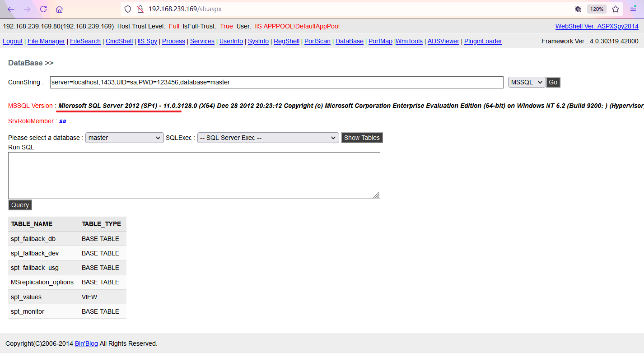Open the RegShell link

pyautogui.click(x=286, y=41)
